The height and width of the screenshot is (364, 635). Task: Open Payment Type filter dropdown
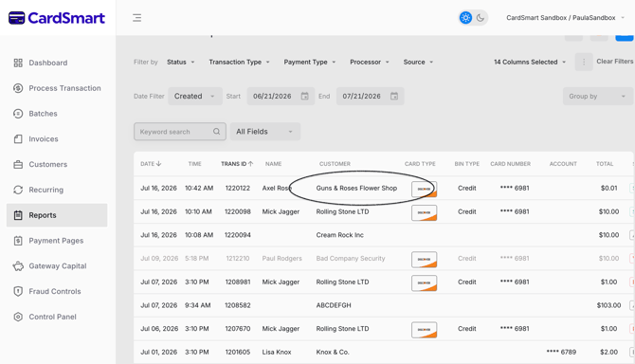point(309,62)
